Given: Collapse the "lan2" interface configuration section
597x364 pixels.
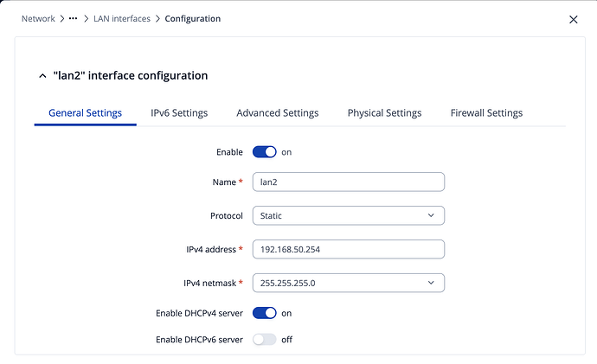Looking at the screenshot, I should (x=43, y=76).
